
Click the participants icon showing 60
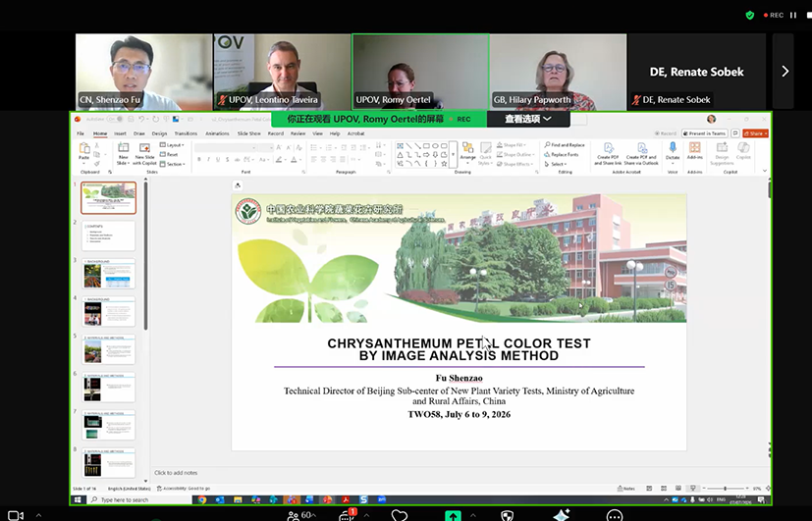pyautogui.click(x=300, y=515)
